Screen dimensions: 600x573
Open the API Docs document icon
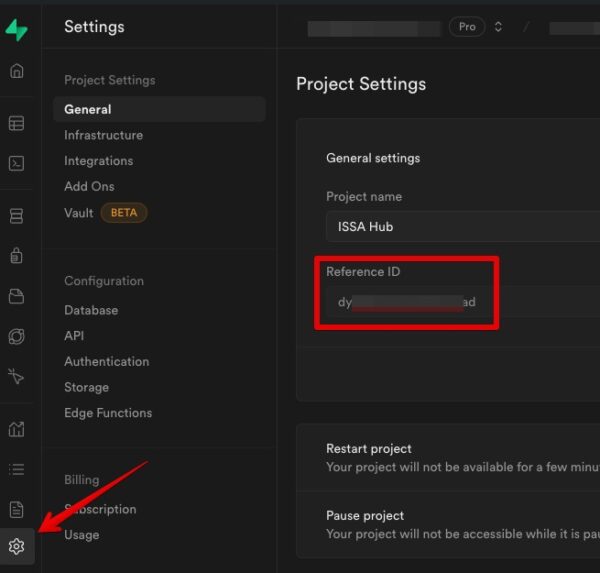pos(16,509)
